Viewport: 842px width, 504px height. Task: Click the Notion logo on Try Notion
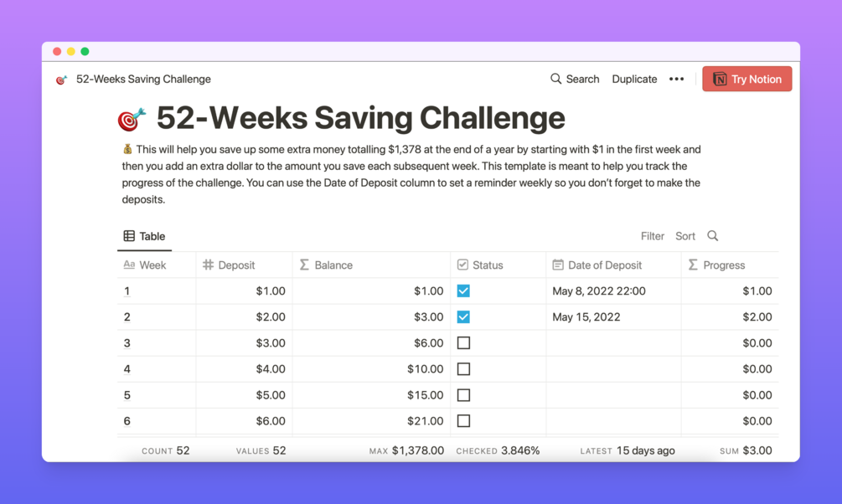(x=720, y=80)
